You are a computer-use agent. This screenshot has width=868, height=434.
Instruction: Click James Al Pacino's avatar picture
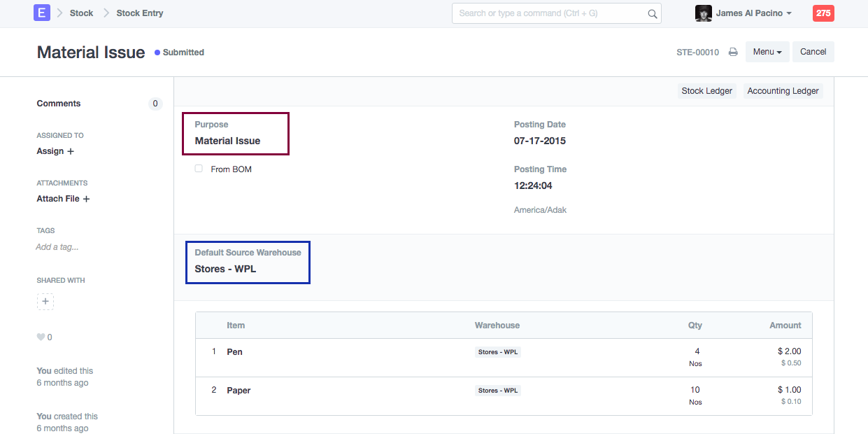(x=703, y=13)
